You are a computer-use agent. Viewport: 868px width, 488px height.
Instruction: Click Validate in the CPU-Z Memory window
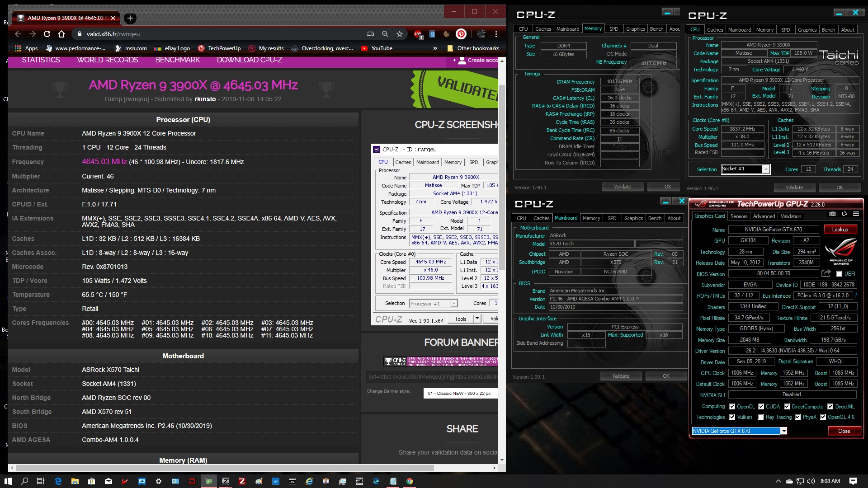pyautogui.click(x=623, y=187)
